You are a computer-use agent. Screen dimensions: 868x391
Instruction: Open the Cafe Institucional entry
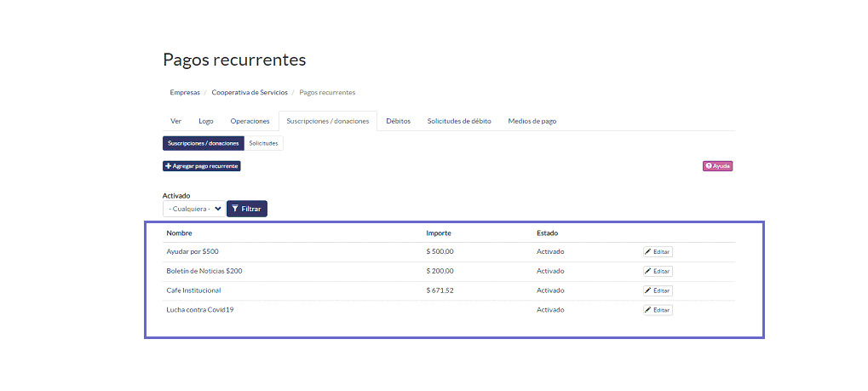click(x=193, y=290)
